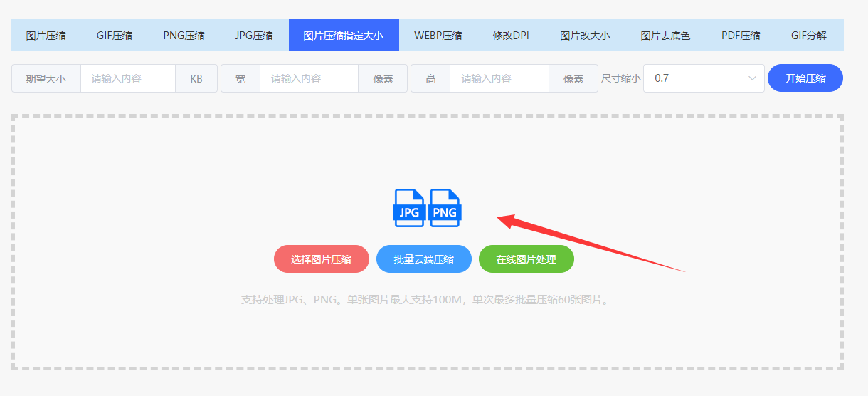The width and height of the screenshot is (868, 396).
Task: Click the 高 label
Action: (x=430, y=78)
